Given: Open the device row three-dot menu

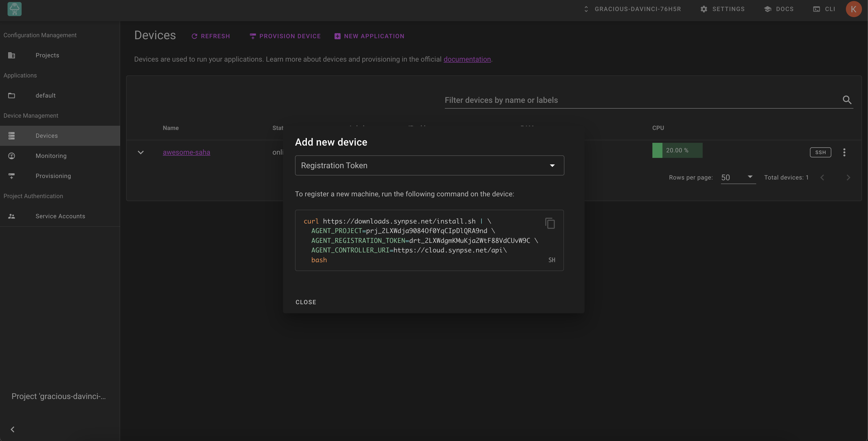Looking at the screenshot, I should click(844, 152).
